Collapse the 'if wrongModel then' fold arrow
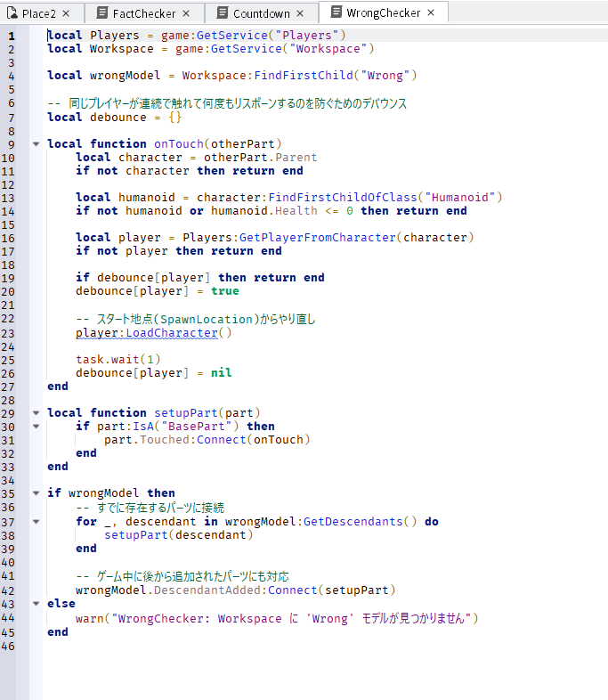 36,493
